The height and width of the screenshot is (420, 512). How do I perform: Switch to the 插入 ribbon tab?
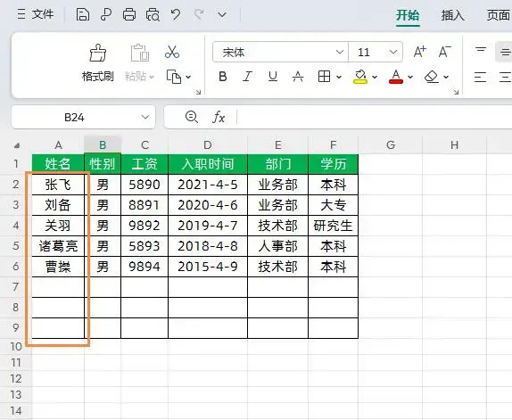tap(452, 15)
